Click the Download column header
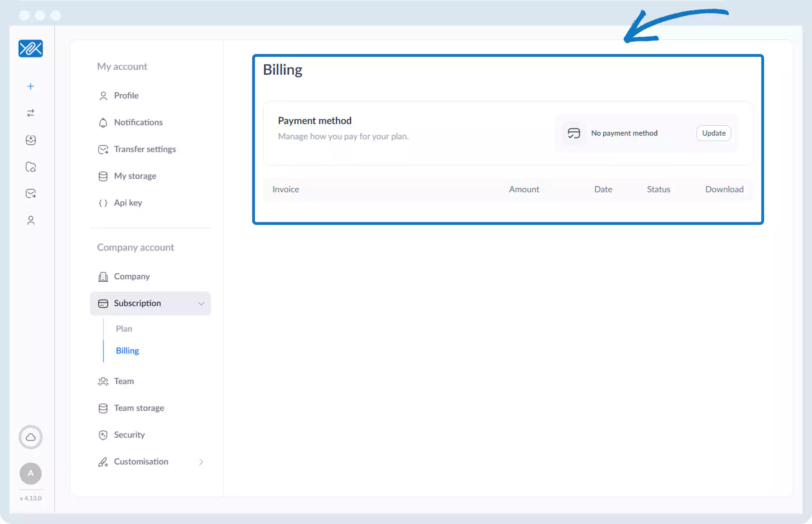The image size is (812, 524). pyautogui.click(x=724, y=189)
